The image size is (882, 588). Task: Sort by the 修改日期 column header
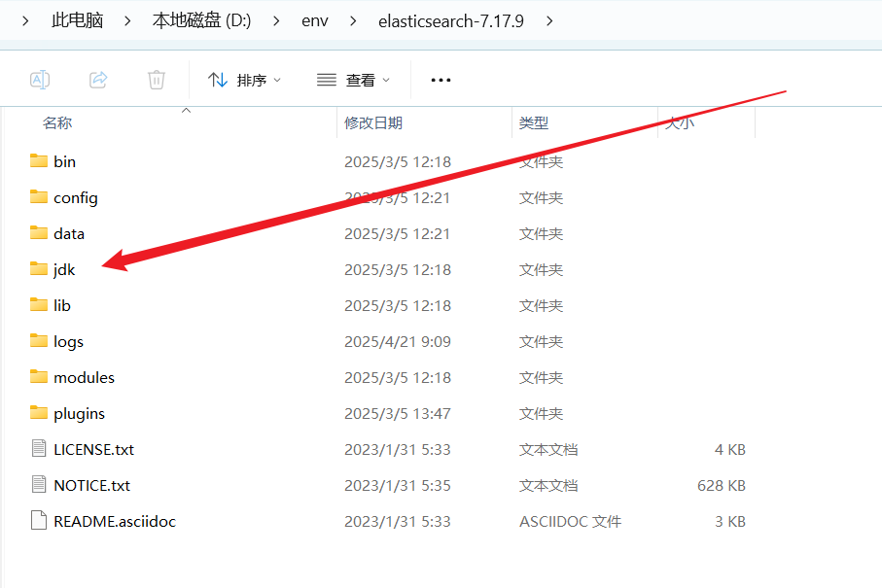point(373,122)
